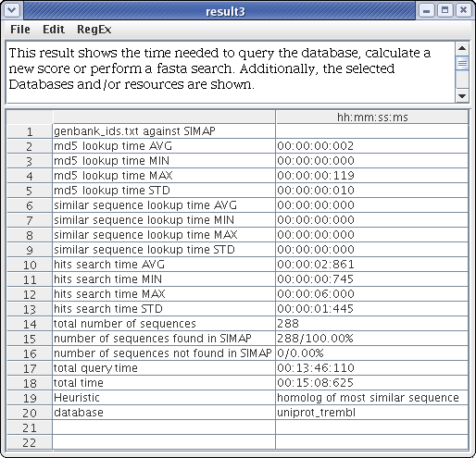
Task: Open the Edit menu
Action: point(54,30)
